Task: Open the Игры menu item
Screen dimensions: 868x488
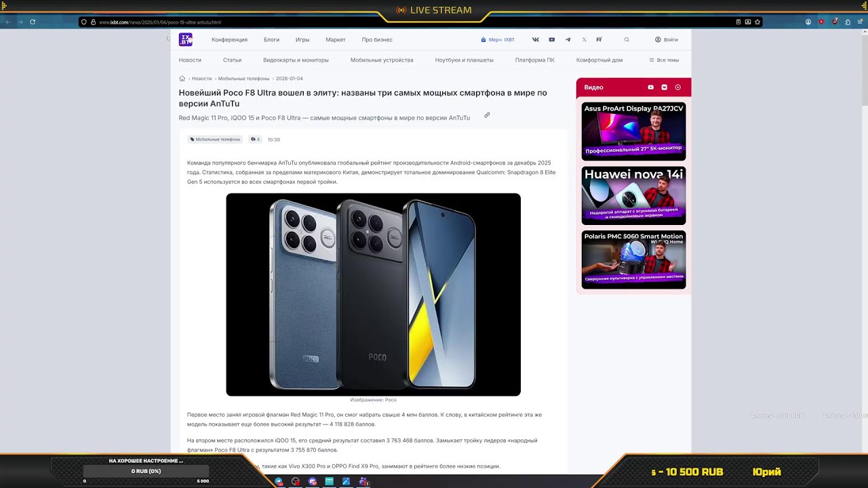Action: click(302, 40)
